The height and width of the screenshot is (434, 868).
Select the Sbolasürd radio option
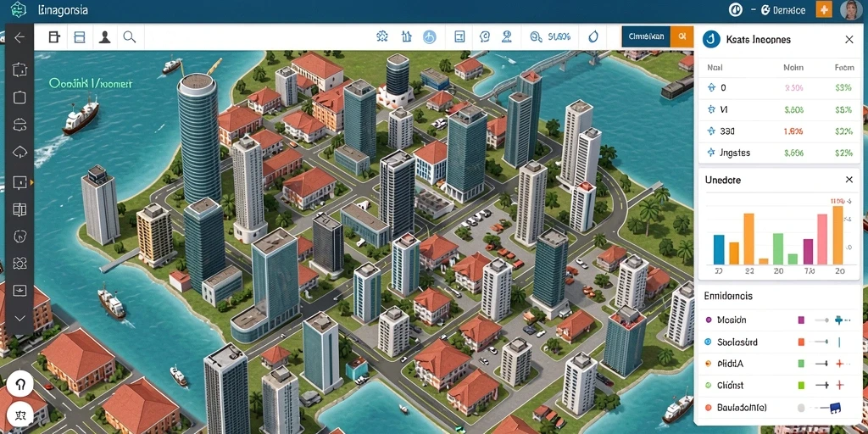click(708, 342)
